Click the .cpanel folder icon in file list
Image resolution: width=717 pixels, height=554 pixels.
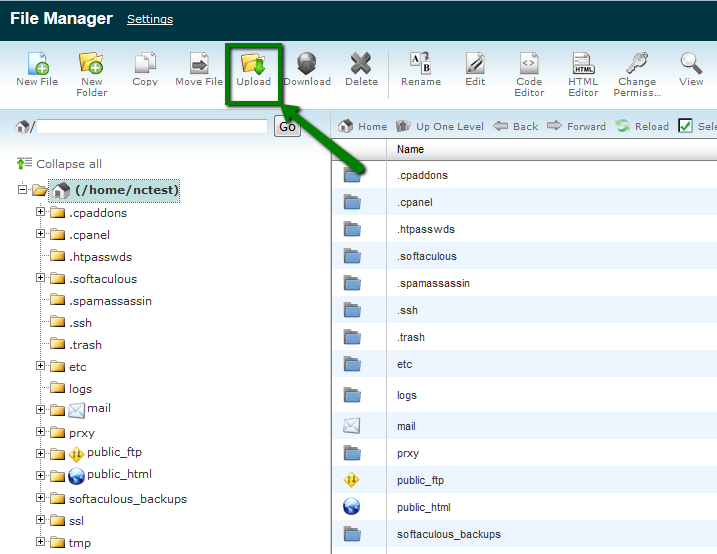click(x=352, y=202)
